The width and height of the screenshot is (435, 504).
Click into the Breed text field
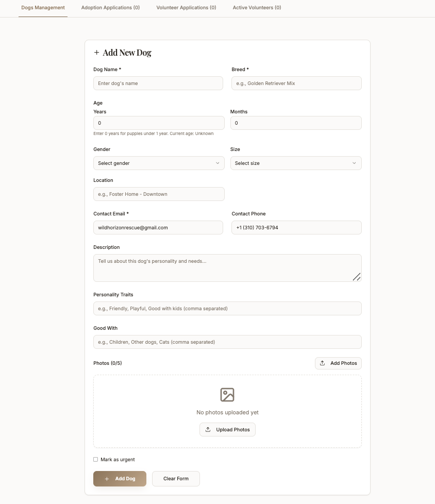tap(296, 83)
